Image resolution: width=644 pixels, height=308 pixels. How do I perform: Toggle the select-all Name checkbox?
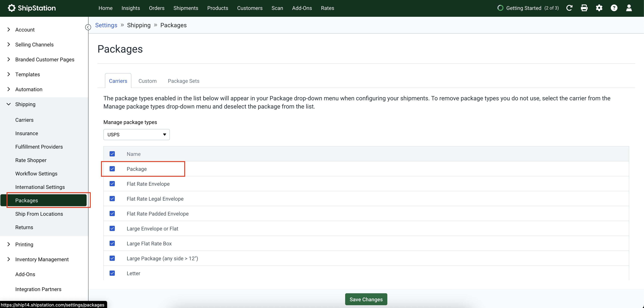[112, 154]
